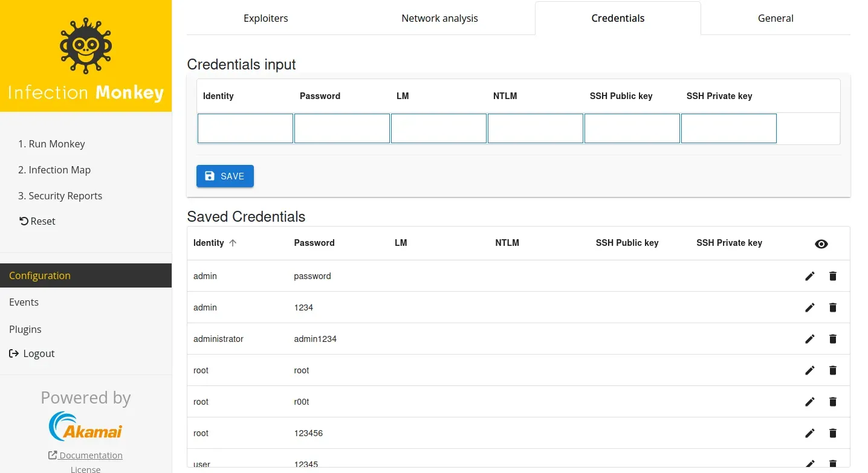
Task: Click the Akamai logo
Action: click(85, 426)
